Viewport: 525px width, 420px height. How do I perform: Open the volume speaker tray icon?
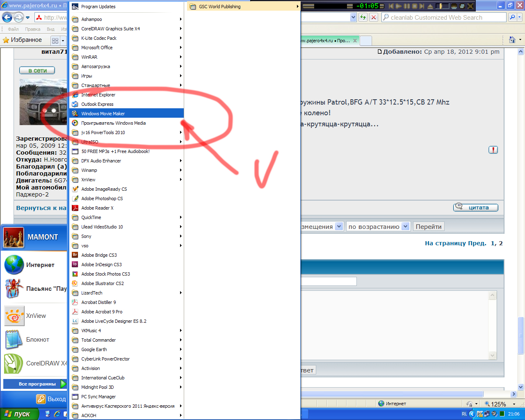pos(494,414)
